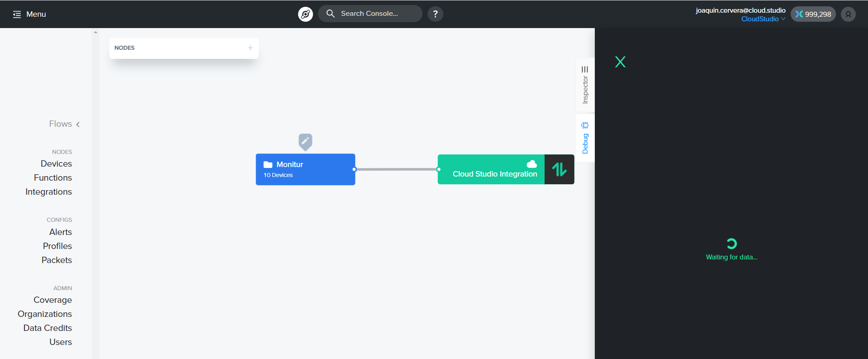Select the Monitur label node
868x359 pixels.
click(305, 169)
